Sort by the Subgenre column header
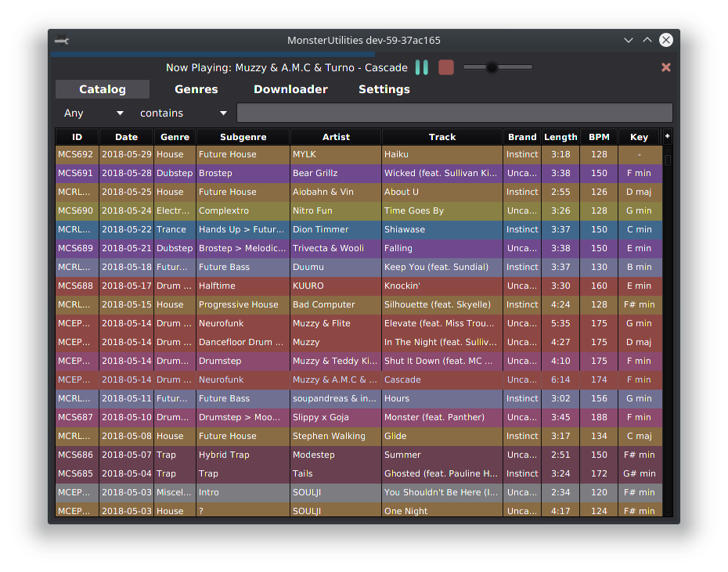Viewport: 728px width, 572px height. tap(243, 137)
